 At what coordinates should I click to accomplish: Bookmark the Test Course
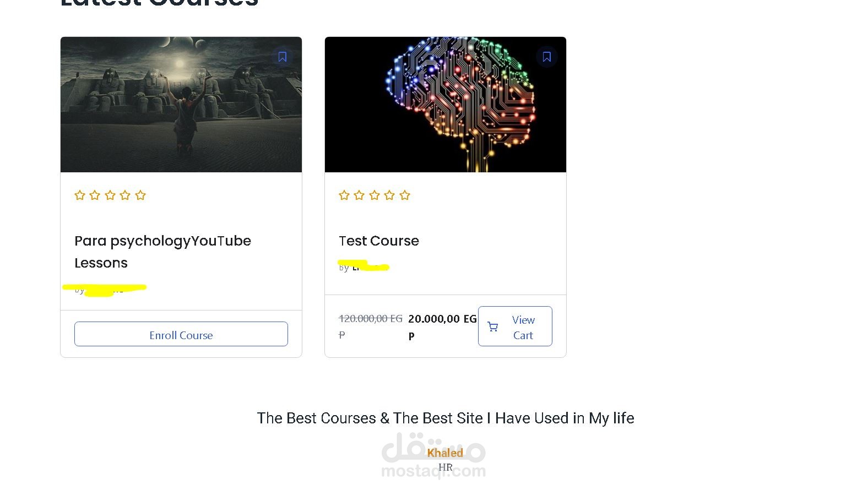[547, 57]
